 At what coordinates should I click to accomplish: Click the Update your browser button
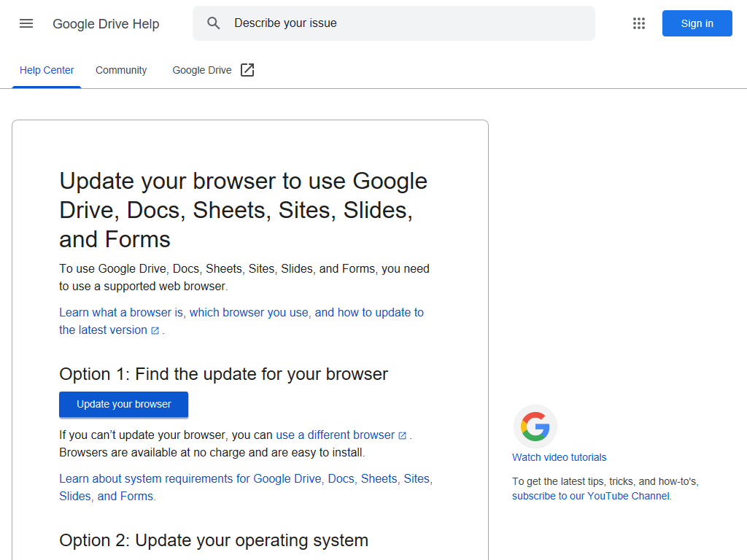[123, 404]
